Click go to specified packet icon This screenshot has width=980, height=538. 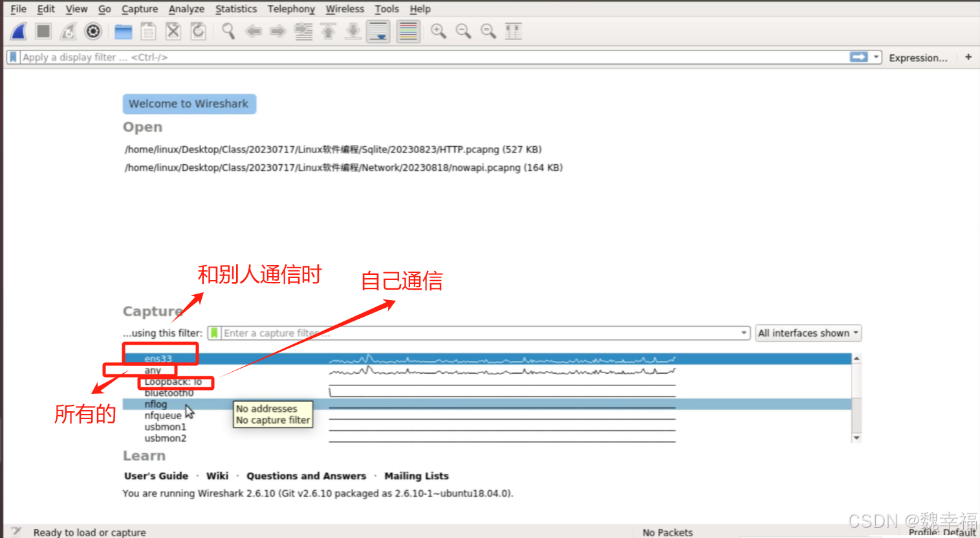click(x=303, y=31)
